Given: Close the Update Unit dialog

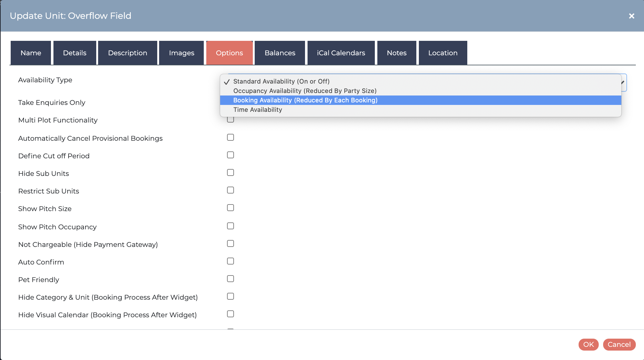Looking at the screenshot, I should point(631,16).
